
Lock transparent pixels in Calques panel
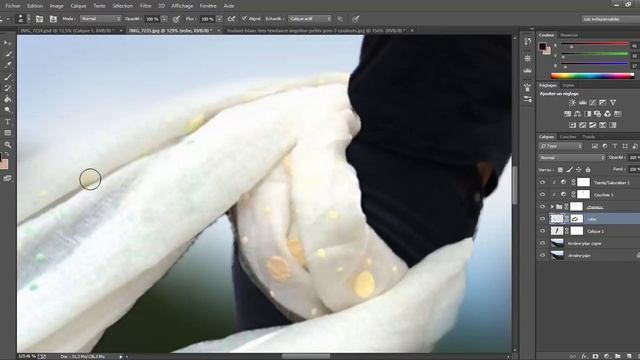tap(560, 169)
